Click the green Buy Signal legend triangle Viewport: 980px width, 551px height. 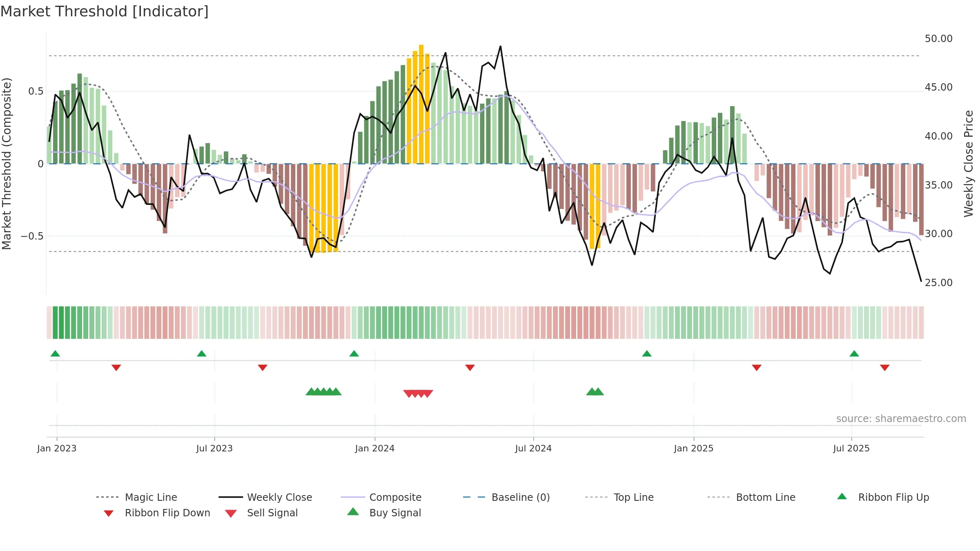353,511
